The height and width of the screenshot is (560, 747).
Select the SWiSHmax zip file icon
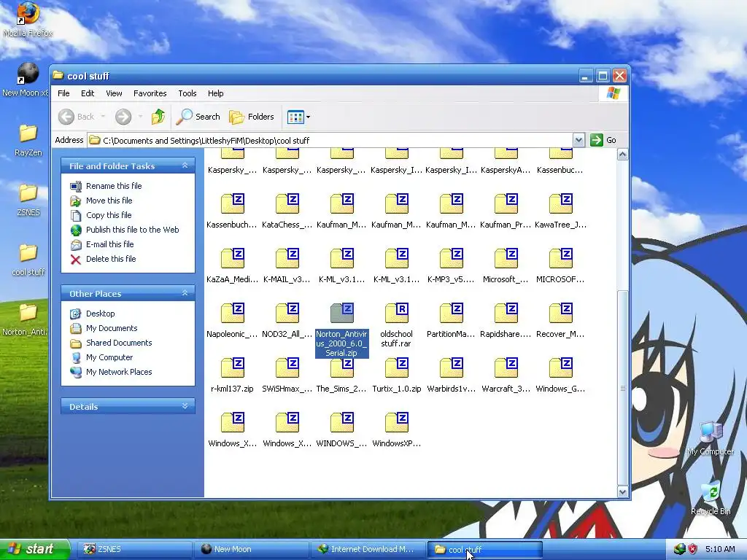287,367
